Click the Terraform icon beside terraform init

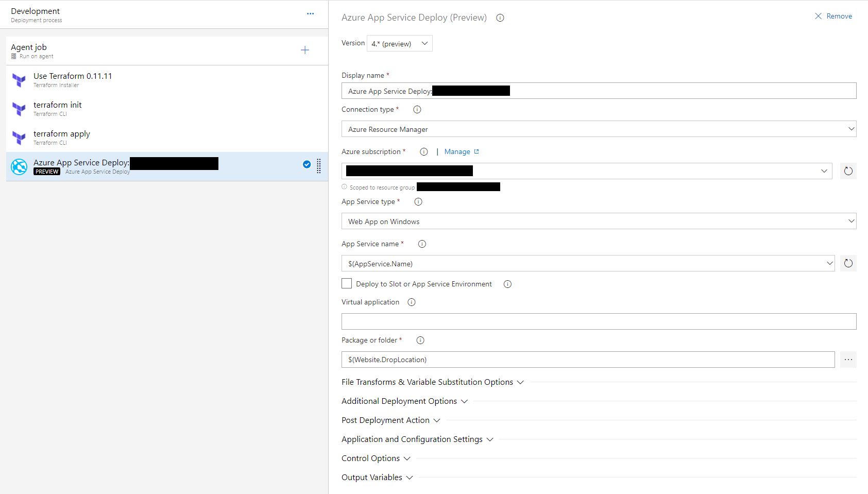(19, 109)
